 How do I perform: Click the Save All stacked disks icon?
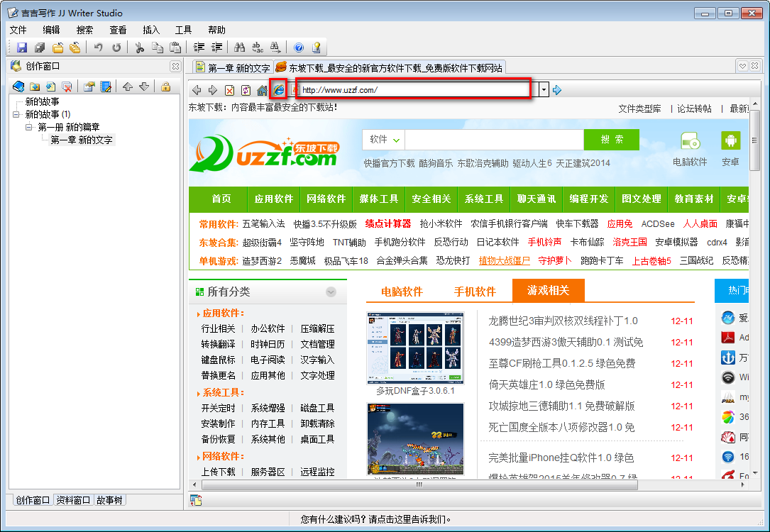point(40,48)
